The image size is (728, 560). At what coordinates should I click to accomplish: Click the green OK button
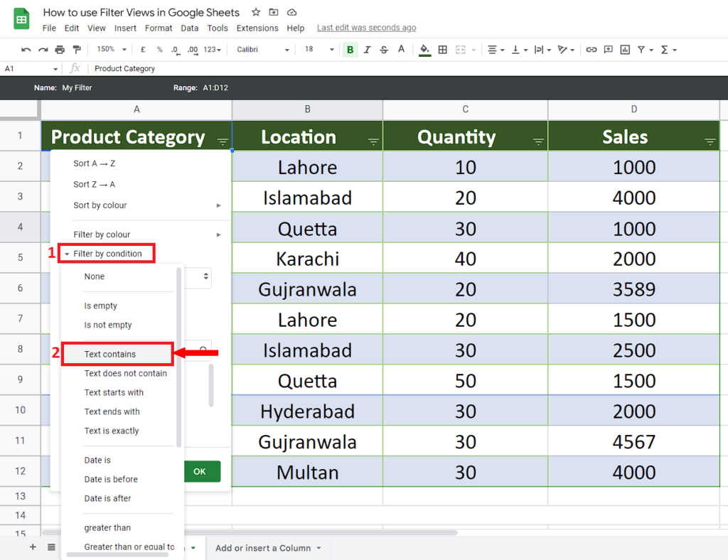pos(200,471)
